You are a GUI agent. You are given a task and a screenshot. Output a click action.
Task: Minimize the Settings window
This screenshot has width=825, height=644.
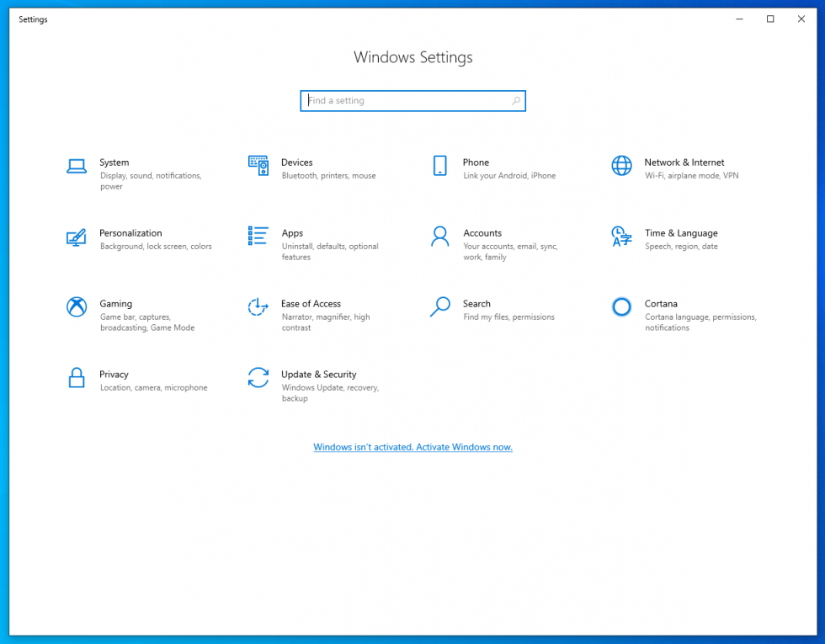[739, 19]
